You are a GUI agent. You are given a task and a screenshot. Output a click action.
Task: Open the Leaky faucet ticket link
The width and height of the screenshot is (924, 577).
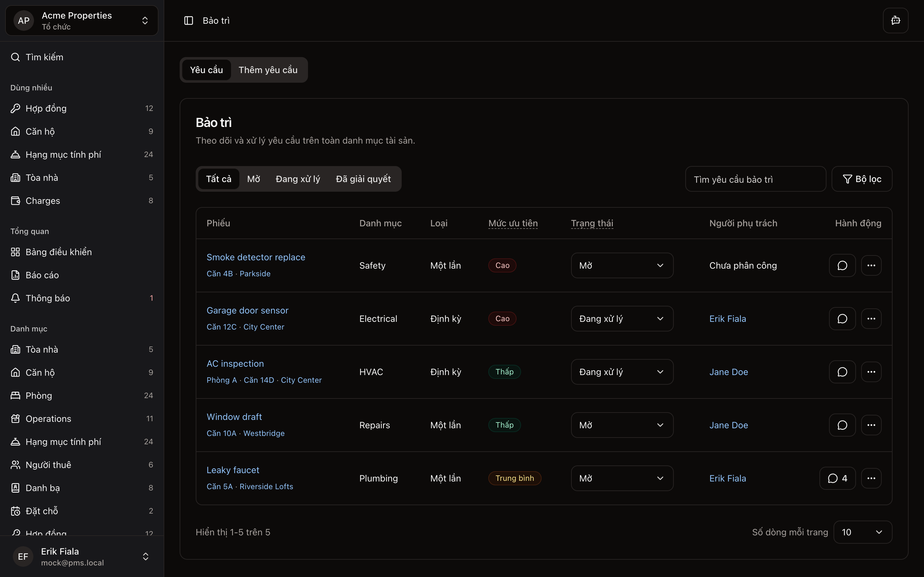click(x=233, y=470)
